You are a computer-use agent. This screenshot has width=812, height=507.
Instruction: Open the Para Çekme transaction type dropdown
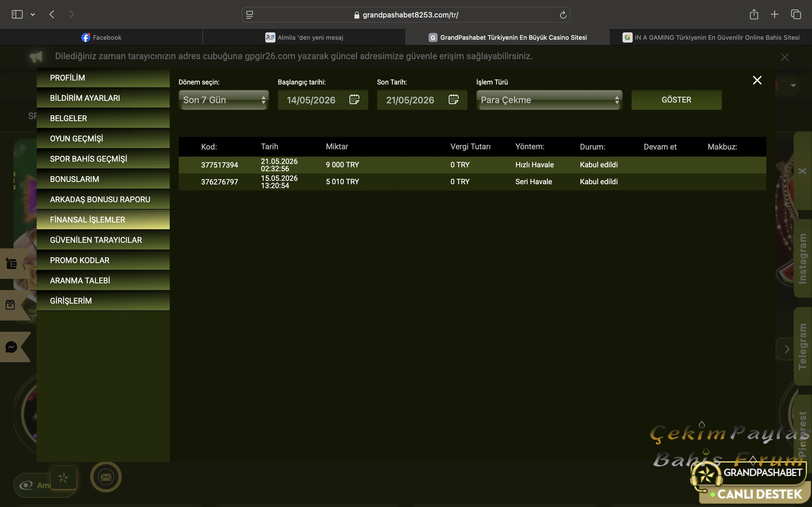pyautogui.click(x=549, y=100)
